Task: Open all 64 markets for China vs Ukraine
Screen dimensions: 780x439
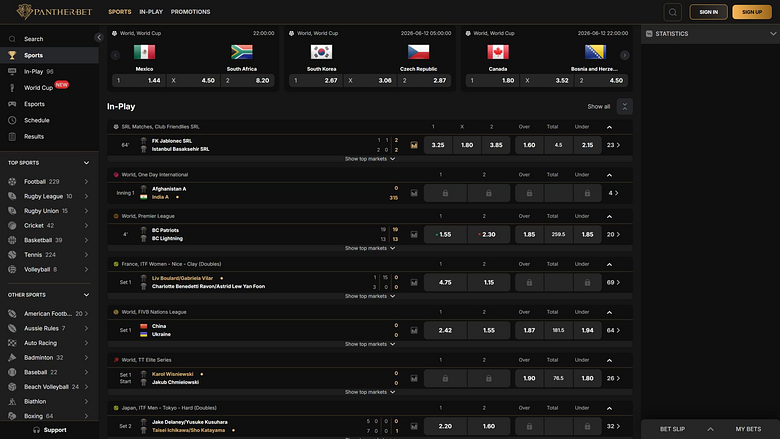Action: [x=613, y=331]
